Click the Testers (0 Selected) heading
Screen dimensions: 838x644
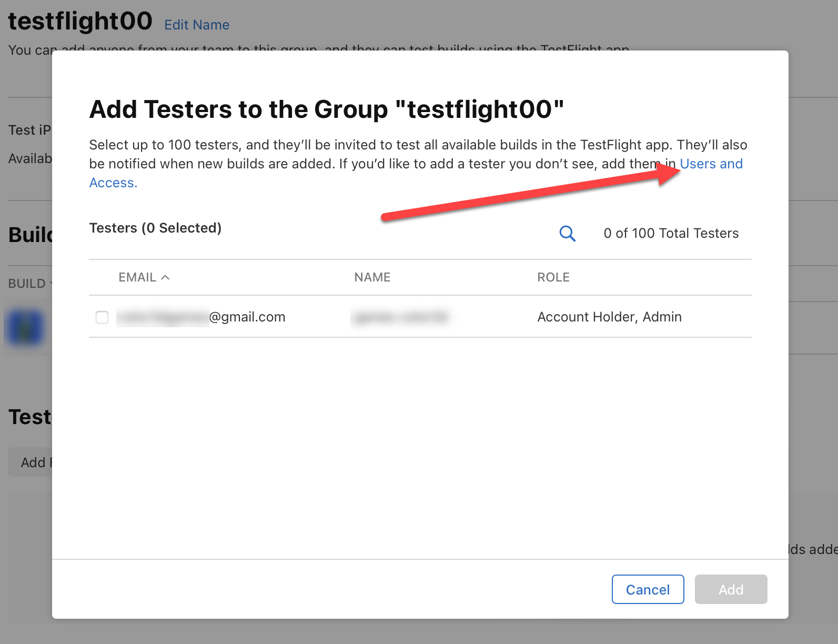pyautogui.click(x=155, y=228)
